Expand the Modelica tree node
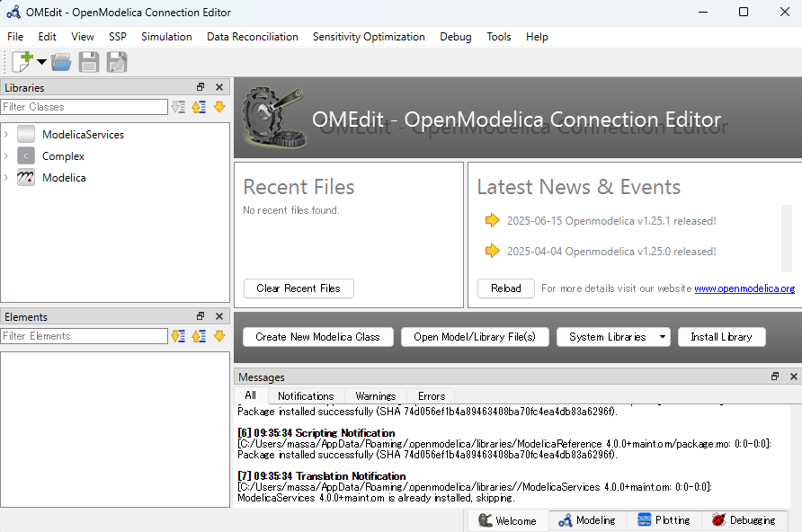Image resolution: width=802 pixels, height=532 pixels. [x=6, y=177]
